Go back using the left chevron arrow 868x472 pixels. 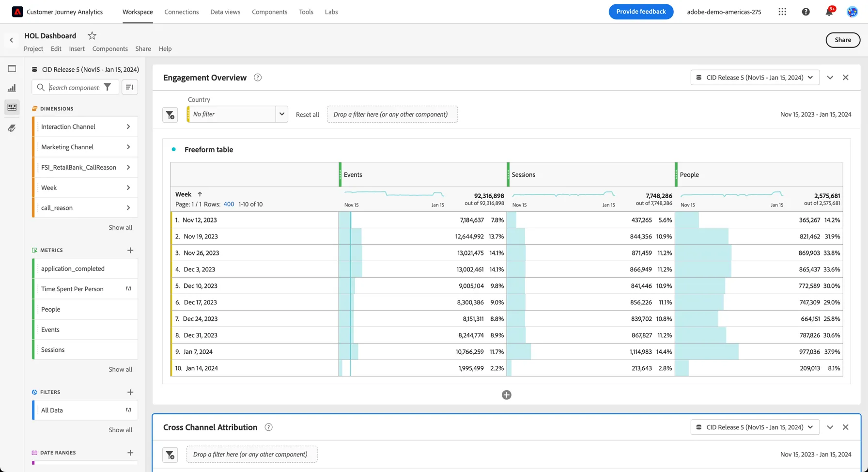11,40
